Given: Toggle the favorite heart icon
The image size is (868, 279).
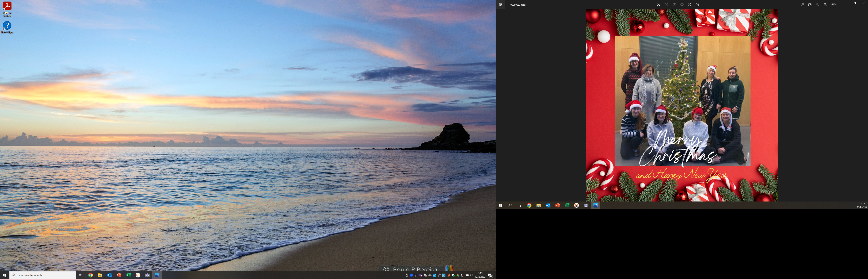Looking at the screenshot, I should click(682, 5).
